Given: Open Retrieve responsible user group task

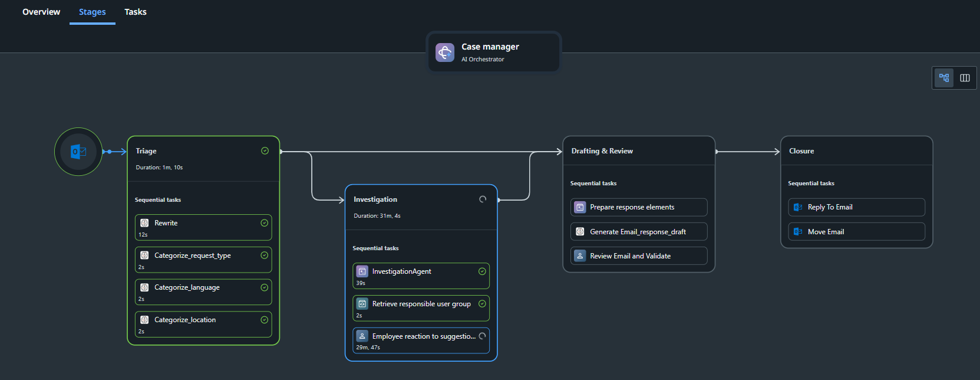Looking at the screenshot, I should coord(421,308).
